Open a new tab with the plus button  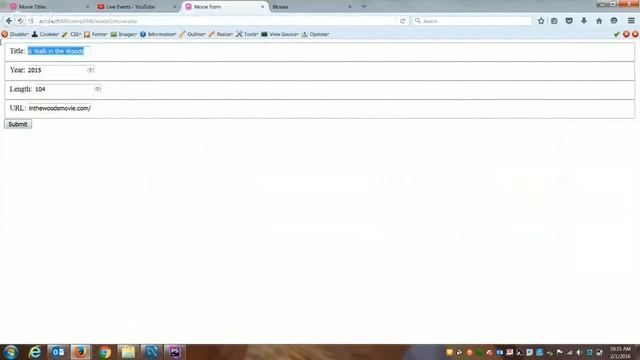(x=364, y=7)
